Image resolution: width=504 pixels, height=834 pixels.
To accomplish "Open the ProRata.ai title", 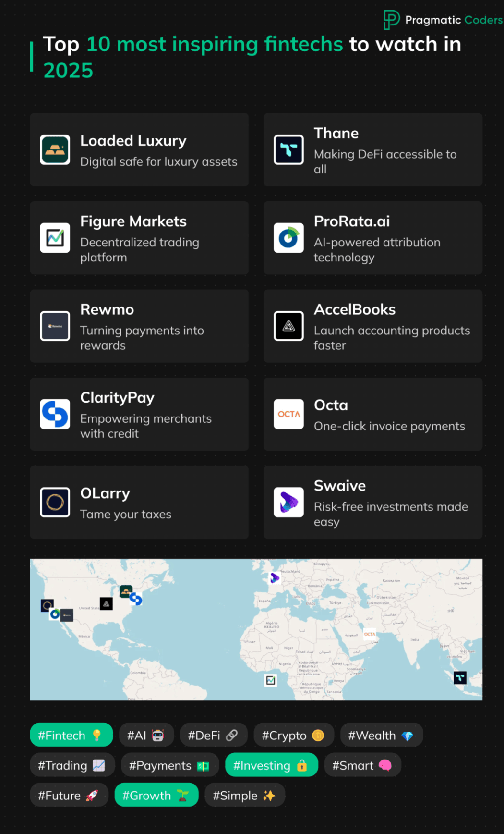I will pos(352,221).
